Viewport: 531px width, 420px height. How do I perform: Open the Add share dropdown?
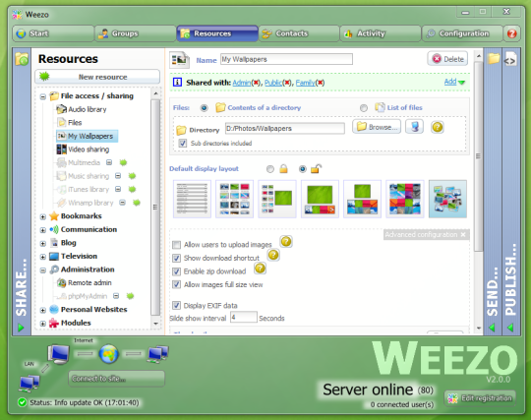(x=454, y=82)
